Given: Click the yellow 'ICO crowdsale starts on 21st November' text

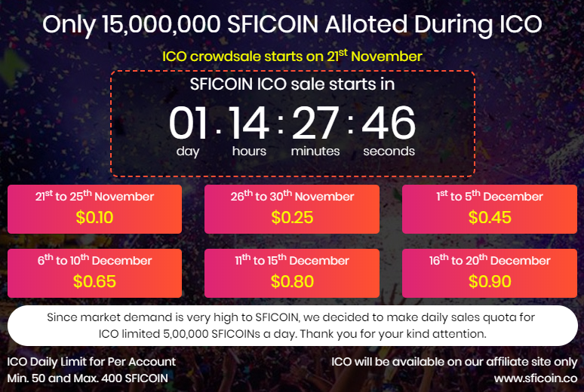Looking at the screenshot, I should 292,57.
